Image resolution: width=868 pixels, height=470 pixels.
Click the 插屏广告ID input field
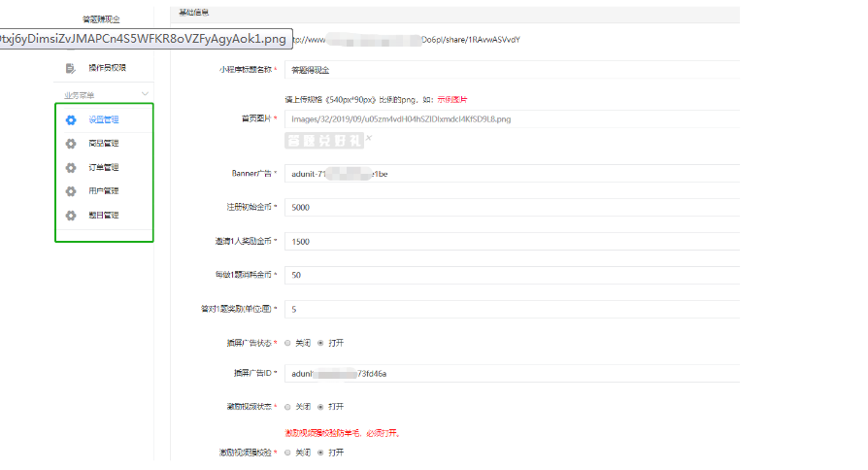tap(512, 374)
